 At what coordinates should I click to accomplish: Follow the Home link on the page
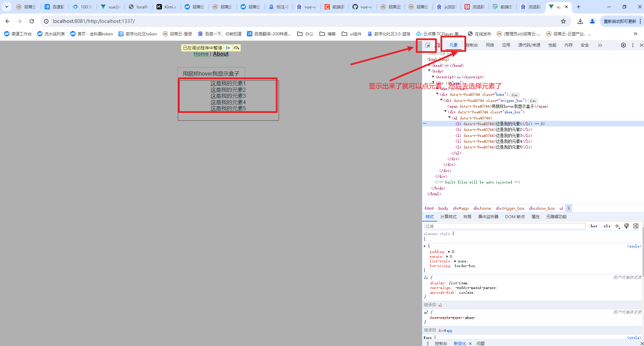pos(201,54)
